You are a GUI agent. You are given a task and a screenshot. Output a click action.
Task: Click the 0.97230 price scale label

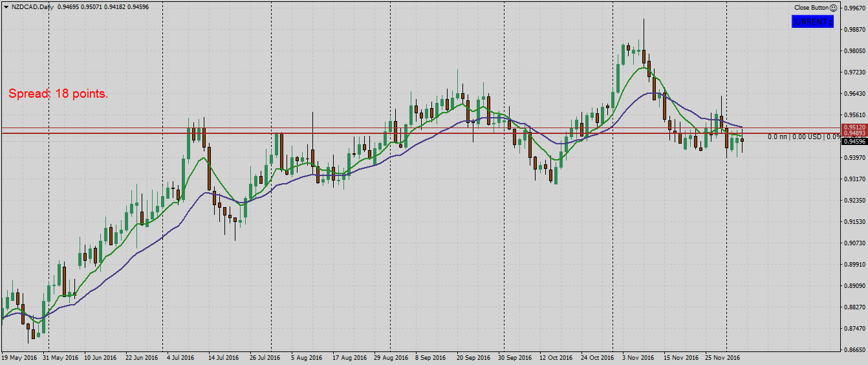coord(856,72)
